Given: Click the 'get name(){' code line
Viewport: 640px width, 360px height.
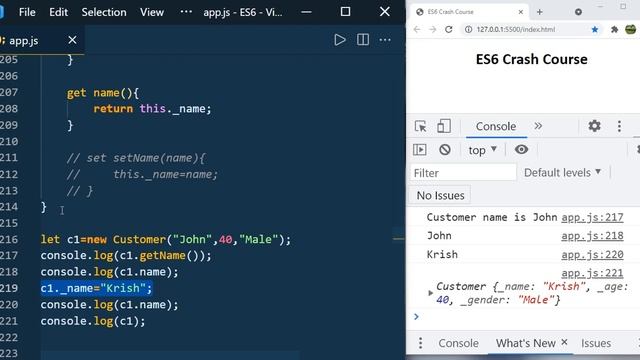Looking at the screenshot, I should point(103,93).
